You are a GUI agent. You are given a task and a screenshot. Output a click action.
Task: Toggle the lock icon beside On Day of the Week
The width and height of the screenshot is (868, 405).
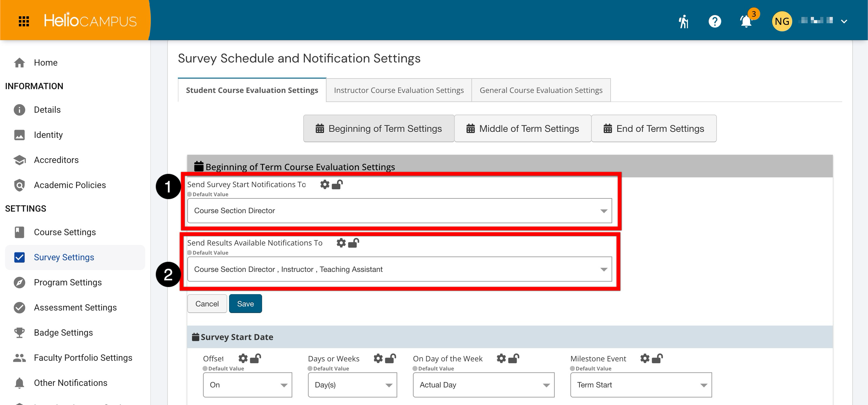click(x=514, y=358)
